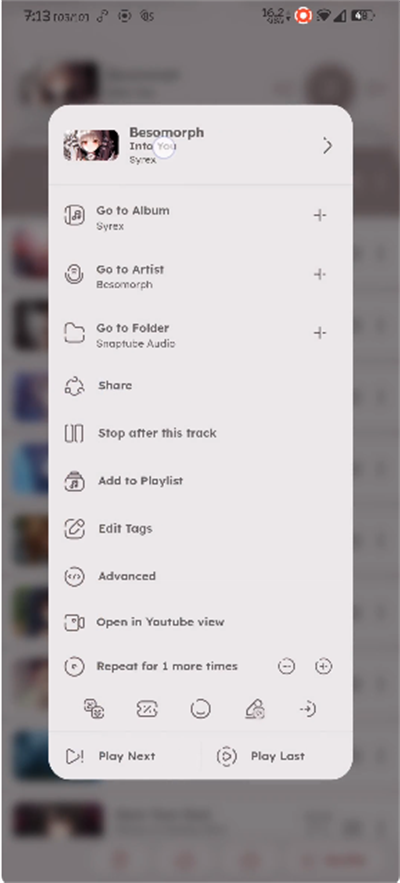Viewport: 400px width, 883px height.
Task: Enable Stop after this track
Action: pyautogui.click(x=201, y=434)
